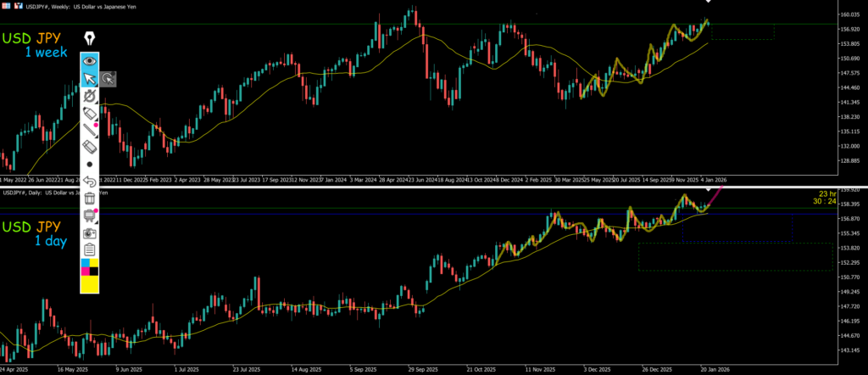The image size is (868, 375).
Task: Toggle the crossed-out pen icon
Action: [x=90, y=97]
